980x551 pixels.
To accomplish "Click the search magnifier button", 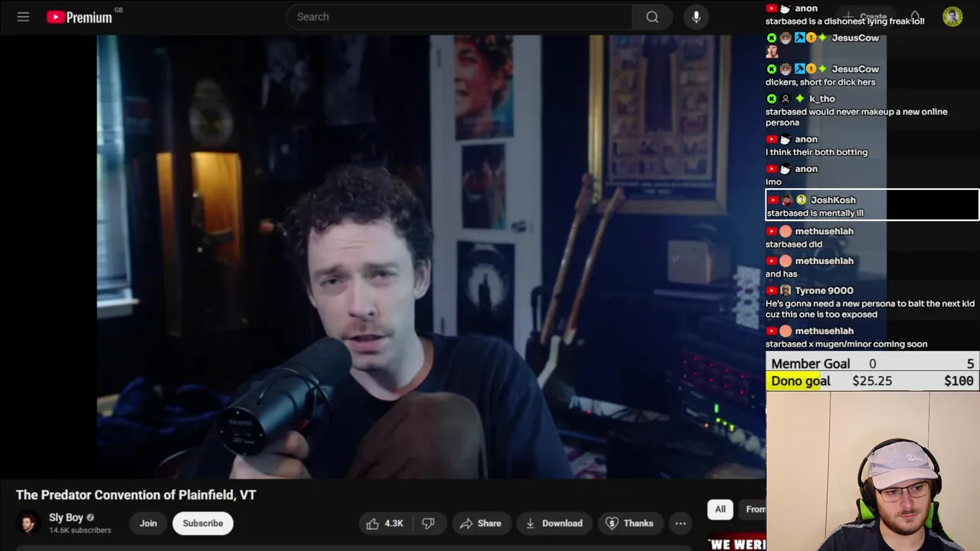I will tap(652, 17).
